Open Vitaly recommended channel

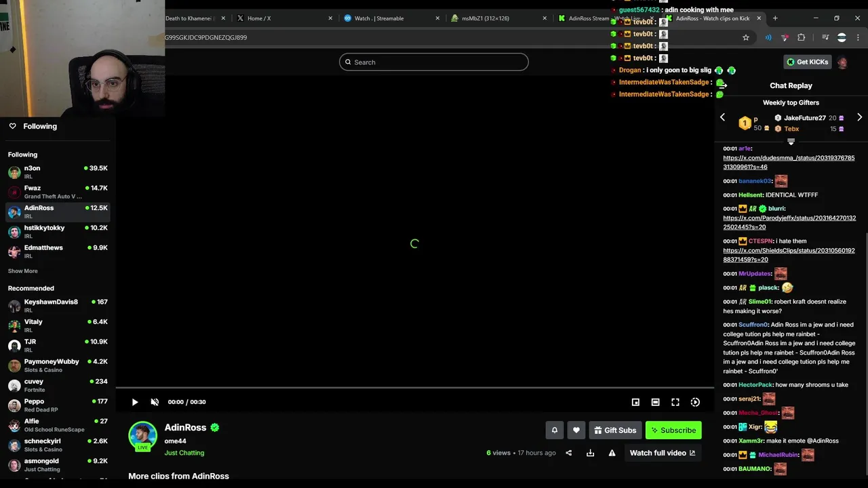[x=58, y=325]
